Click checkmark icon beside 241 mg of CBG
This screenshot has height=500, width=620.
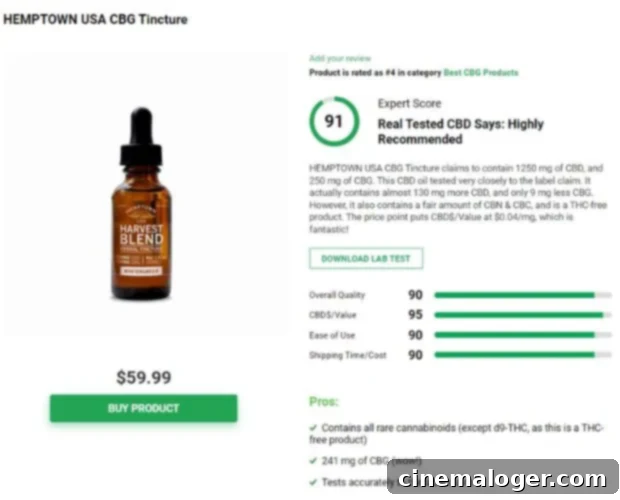pyautogui.click(x=314, y=460)
